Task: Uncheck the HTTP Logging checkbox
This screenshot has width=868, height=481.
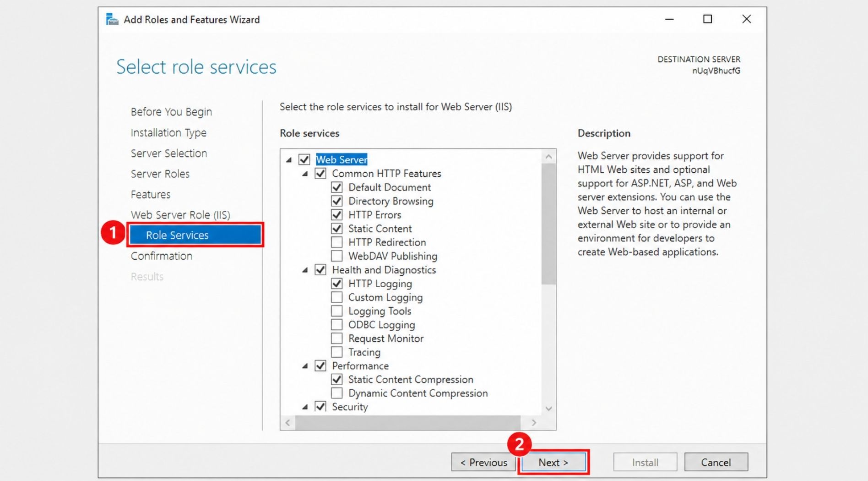Action: tap(336, 284)
